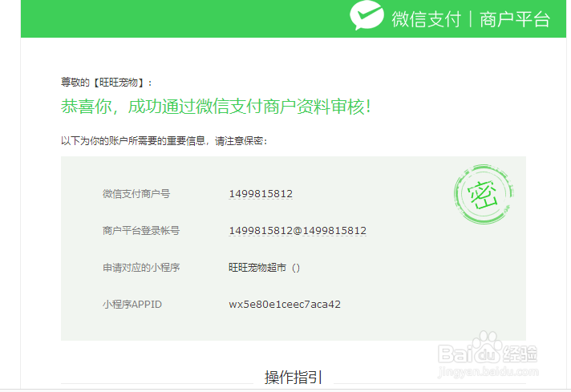Image resolution: width=571 pixels, height=392 pixels.
Task: Click the 商户平台 header text
Action: click(x=515, y=19)
